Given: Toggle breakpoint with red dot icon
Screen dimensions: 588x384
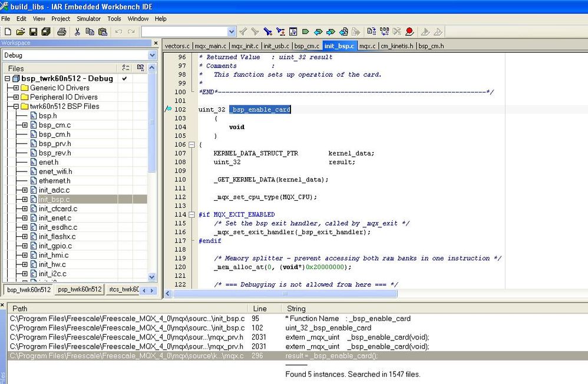Looking at the screenshot, I should (409, 32).
